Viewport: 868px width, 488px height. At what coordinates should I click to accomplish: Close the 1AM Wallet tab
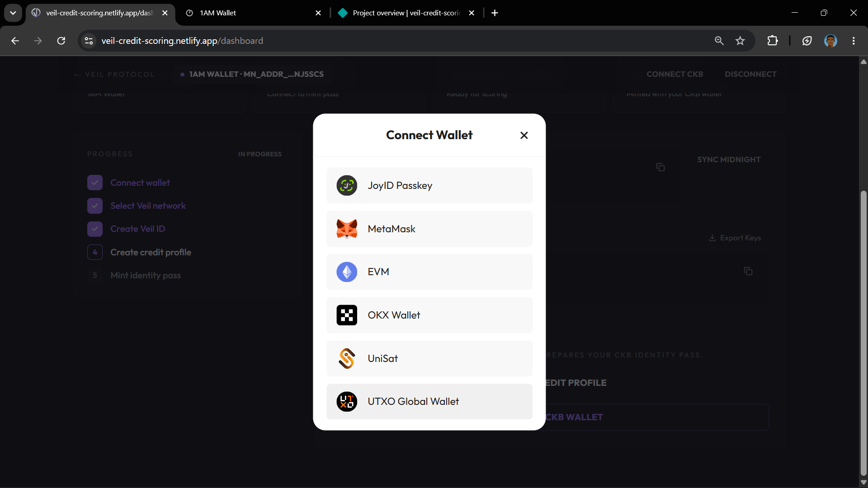318,13
